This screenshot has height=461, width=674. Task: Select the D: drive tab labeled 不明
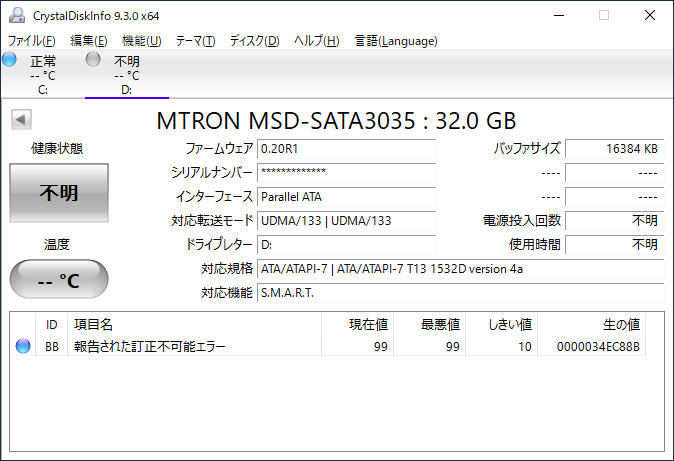pyautogui.click(x=127, y=74)
